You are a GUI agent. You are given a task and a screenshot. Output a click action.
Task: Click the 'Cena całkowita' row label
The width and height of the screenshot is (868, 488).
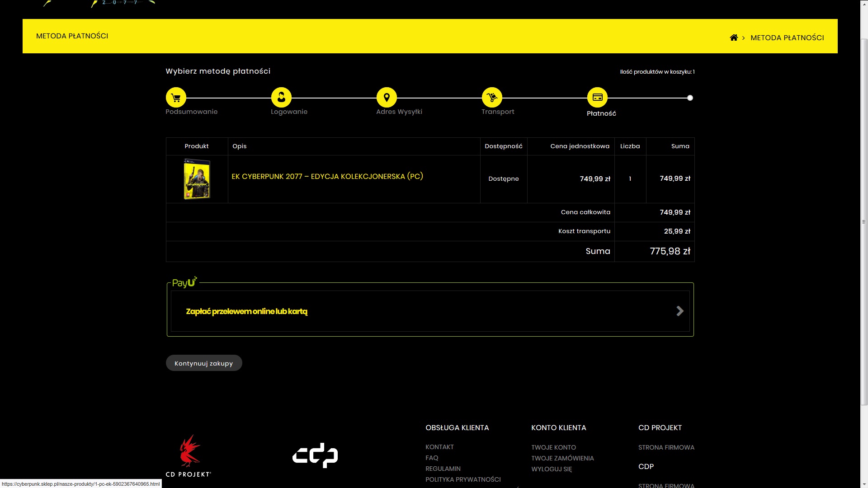[585, 212]
